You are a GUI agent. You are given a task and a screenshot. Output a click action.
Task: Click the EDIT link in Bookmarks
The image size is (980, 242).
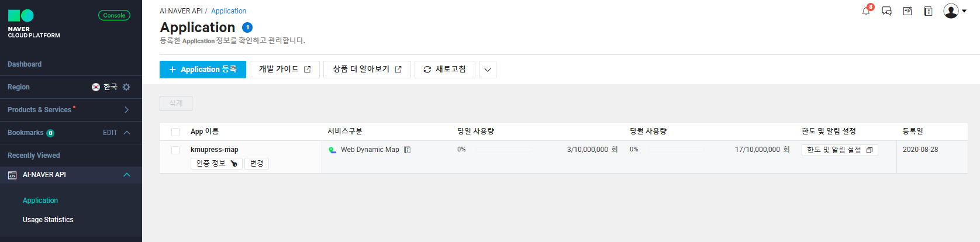point(110,133)
